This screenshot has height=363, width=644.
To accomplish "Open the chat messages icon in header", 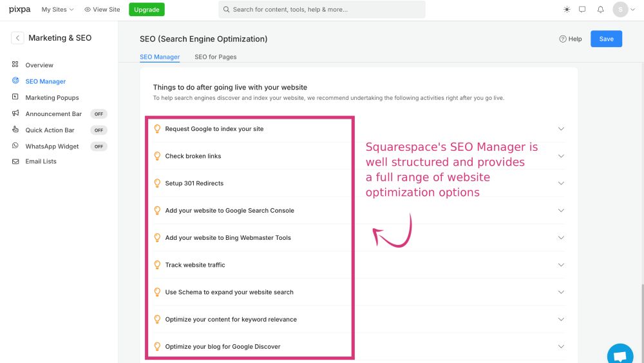I will point(582,10).
